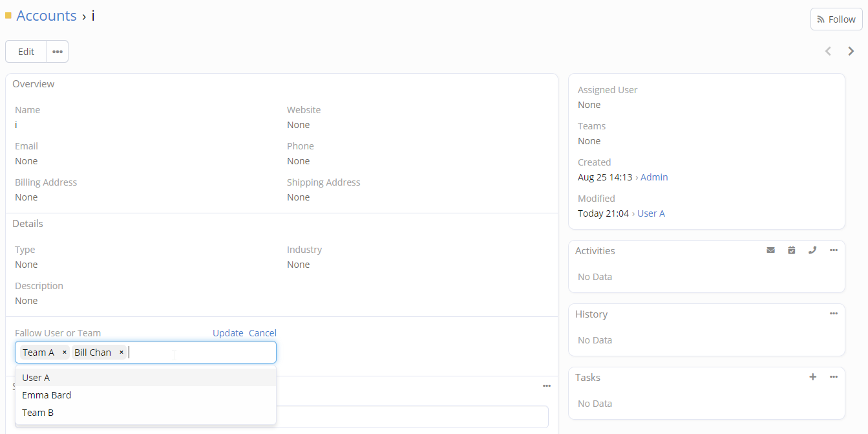Choose Emma Bard from the dropdown list

pyautogui.click(x=47, y=395)
